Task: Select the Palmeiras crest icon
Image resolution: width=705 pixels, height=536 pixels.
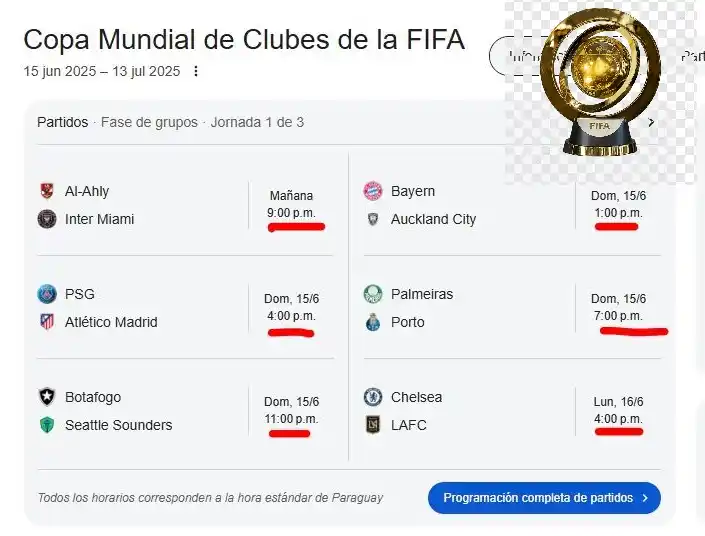Action: point(373,294)
